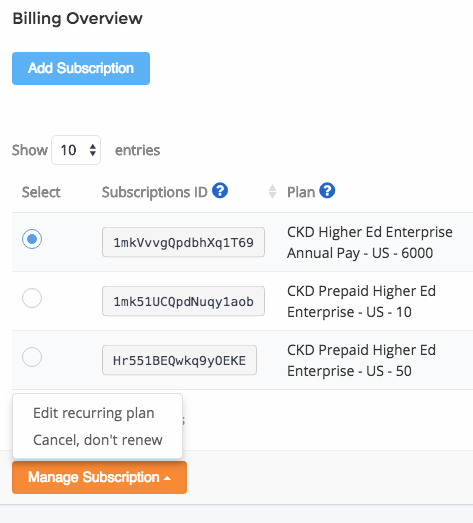The image size is (473, 523).
Task: Select the 1mk51UCQpdNuqy1aob subscription radio button
Action: 32,298
